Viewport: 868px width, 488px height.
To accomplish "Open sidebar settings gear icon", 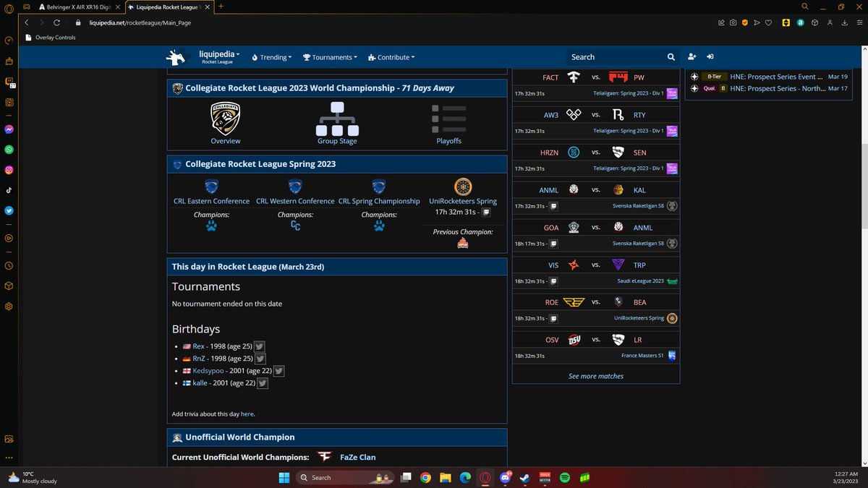I will click(x=9, y=306).
